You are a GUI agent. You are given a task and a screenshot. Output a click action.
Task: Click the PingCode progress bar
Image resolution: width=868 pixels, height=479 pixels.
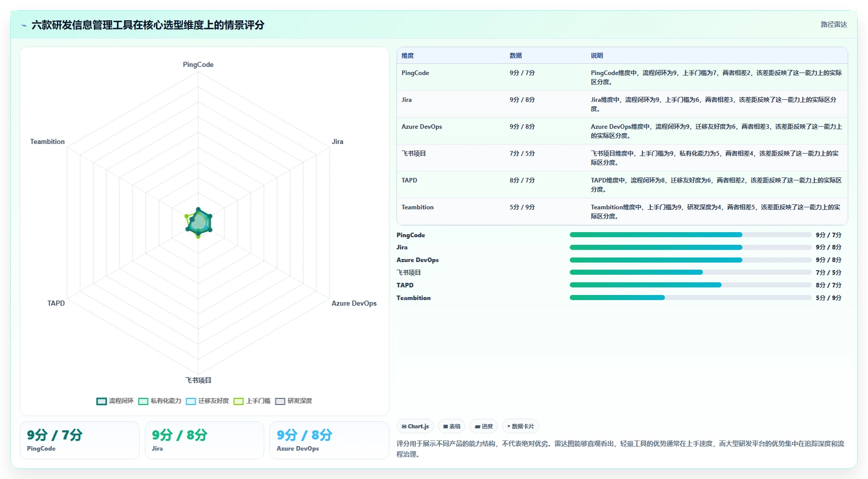pyautogui.click(x=691, y=235)
